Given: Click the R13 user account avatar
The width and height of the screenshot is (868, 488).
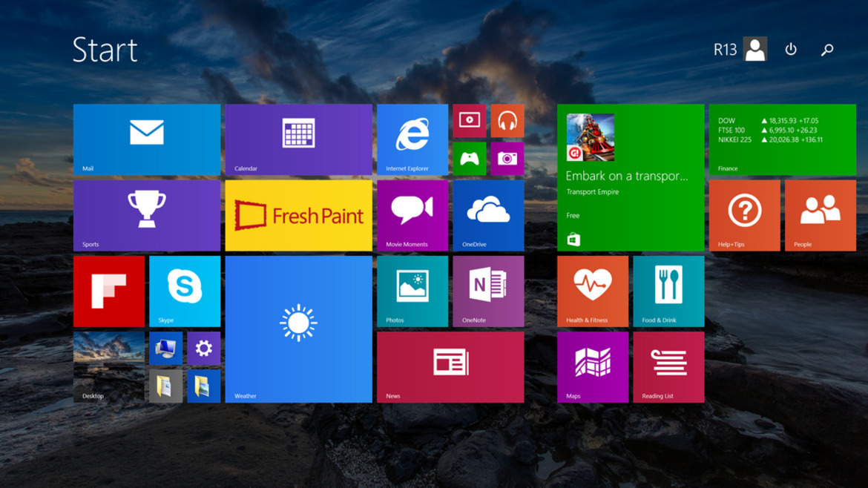Looking at the screenshot, I should [x=754, y=49].
